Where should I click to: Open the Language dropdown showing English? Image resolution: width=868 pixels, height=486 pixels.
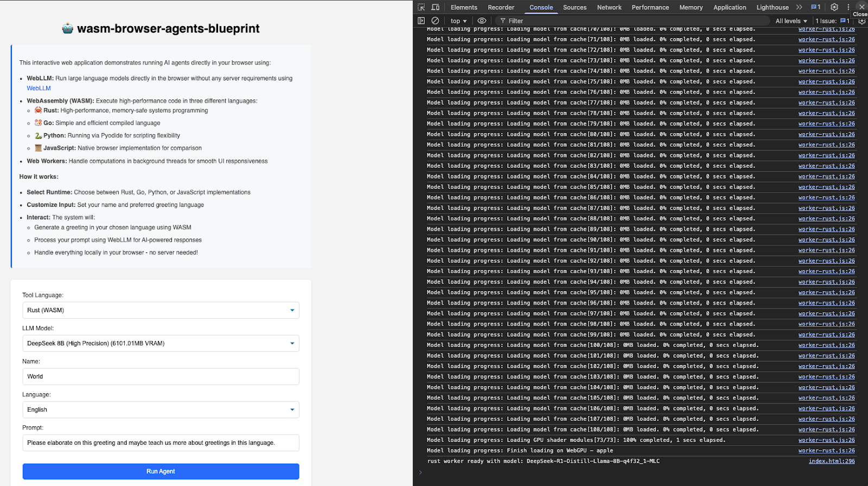coord(161,409)
